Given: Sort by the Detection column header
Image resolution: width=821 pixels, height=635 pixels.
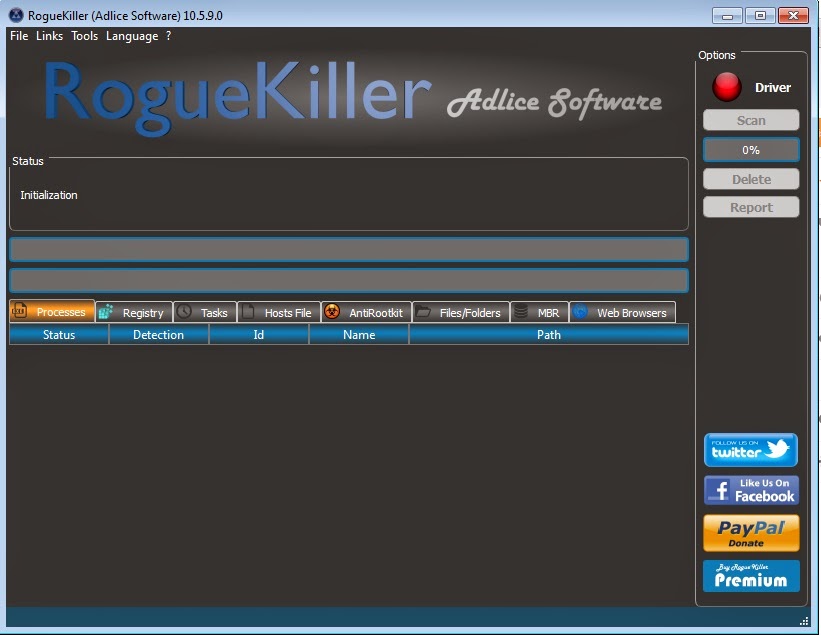Looking at the screenshot, I should pos(159,335).
